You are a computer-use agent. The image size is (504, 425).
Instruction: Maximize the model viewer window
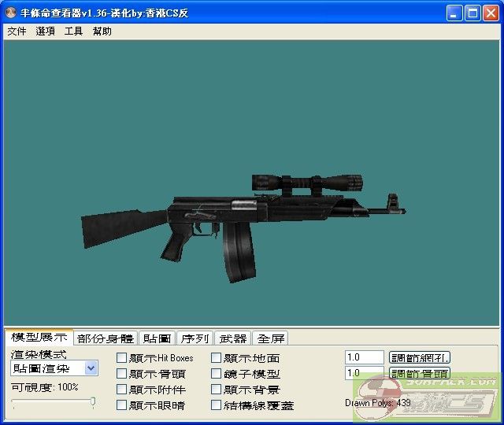pos(472,13)
